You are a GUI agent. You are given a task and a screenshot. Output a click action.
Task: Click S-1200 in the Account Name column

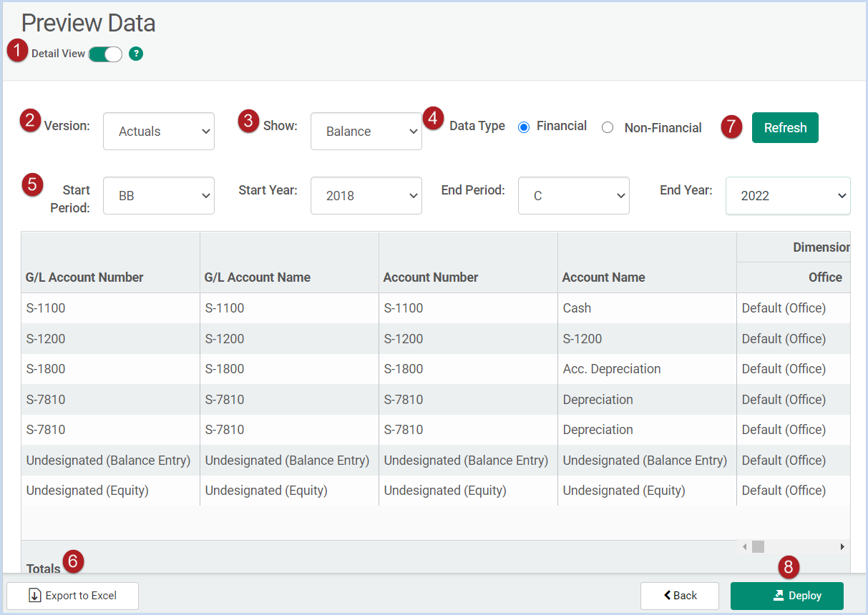pos(648,339)
